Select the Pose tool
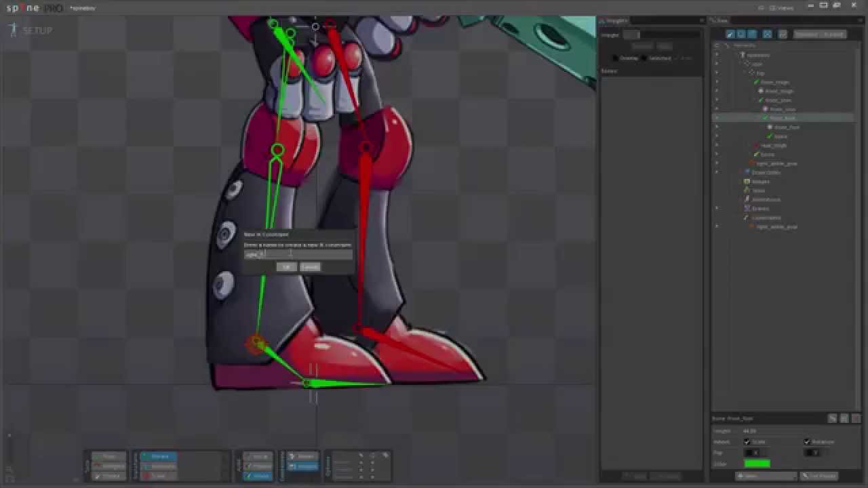Screen dimensions: 868x488 pos(108,457)
